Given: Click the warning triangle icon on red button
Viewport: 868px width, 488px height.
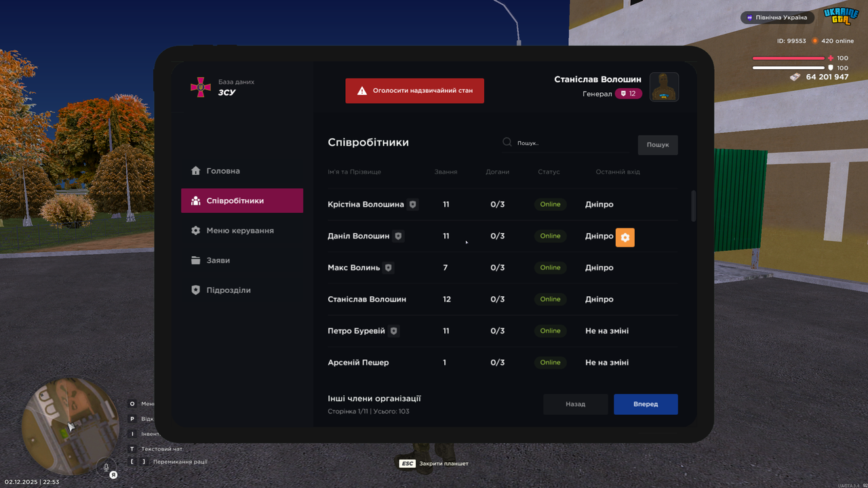Looking at the screenshot, I should 362,90.
